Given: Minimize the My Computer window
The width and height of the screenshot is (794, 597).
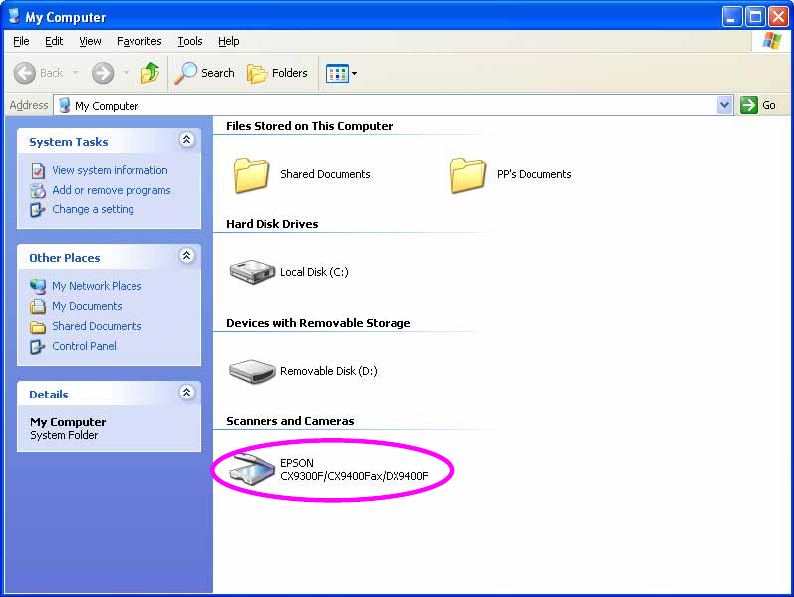Looking at the screenshot, I should [x=731, y=17].
